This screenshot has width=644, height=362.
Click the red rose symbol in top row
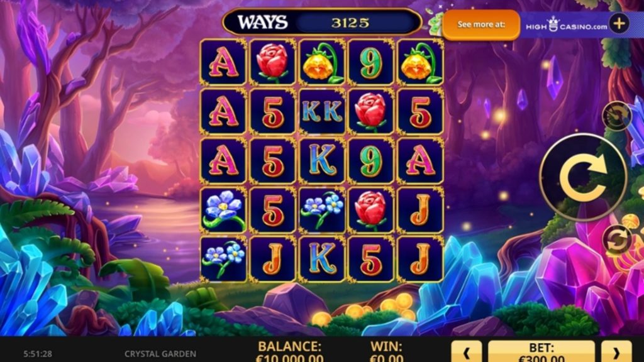(272, 62)
